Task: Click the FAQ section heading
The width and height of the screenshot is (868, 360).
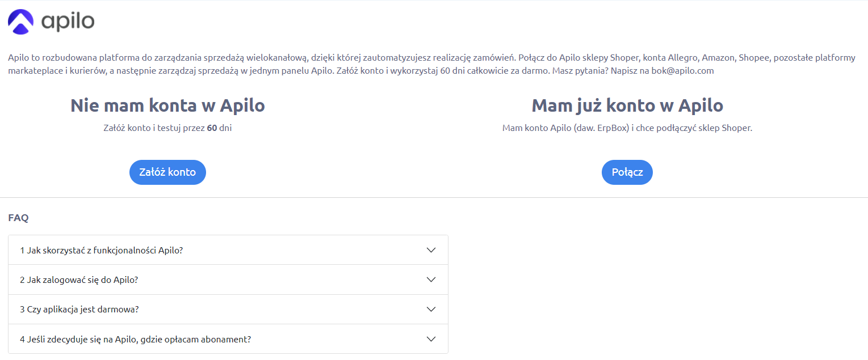Action: click(x=18, y=218)
